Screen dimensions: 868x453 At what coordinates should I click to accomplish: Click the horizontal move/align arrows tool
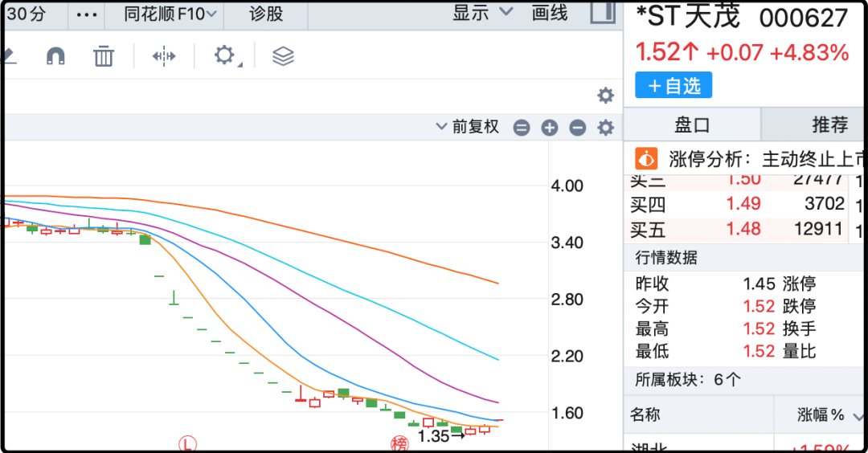(x=164, y=56)
